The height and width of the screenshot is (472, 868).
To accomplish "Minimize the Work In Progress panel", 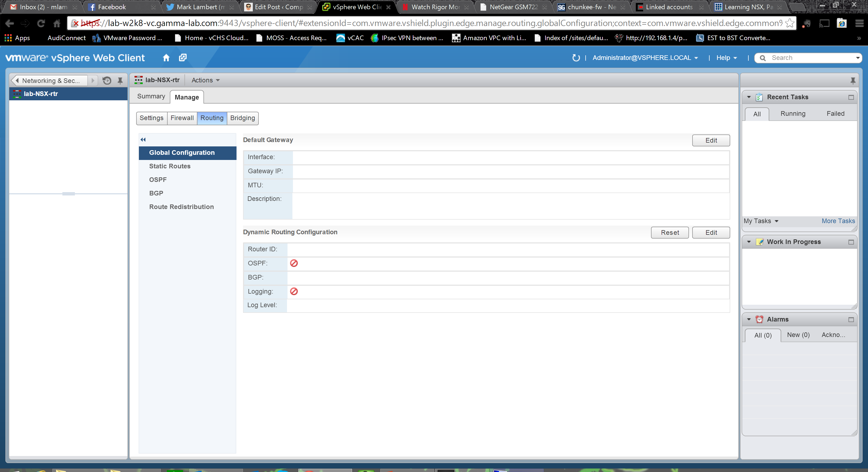I will [x=851, y=242].
